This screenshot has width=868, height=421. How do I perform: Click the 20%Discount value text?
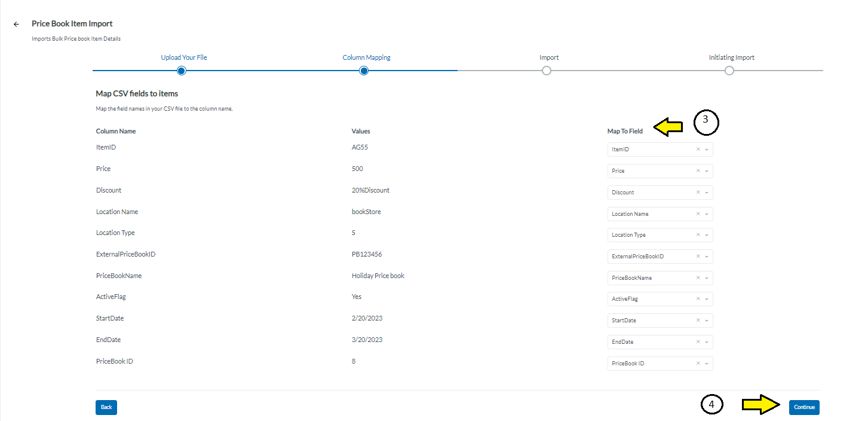coord(370,190)
